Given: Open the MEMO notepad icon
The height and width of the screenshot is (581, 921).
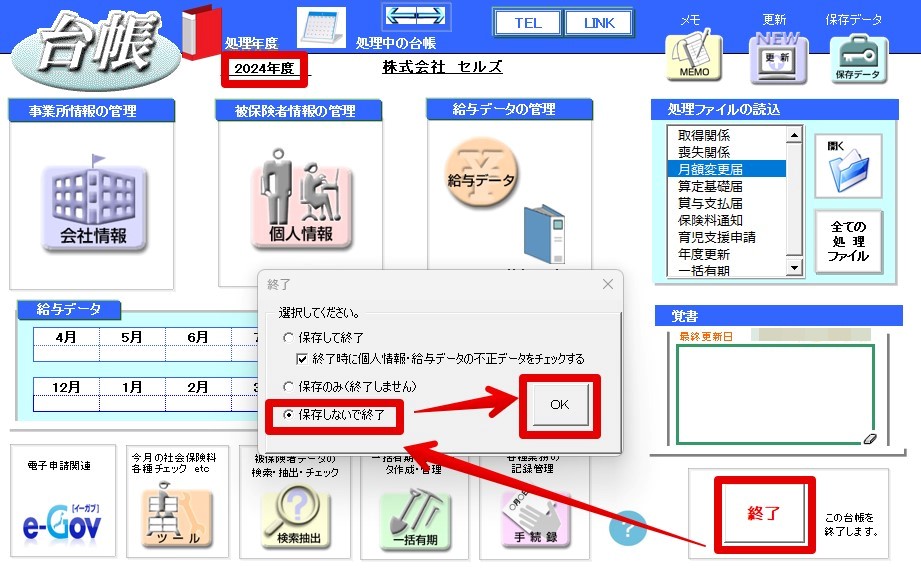Looking at the screenshot, I should click(x=694, y=55).
